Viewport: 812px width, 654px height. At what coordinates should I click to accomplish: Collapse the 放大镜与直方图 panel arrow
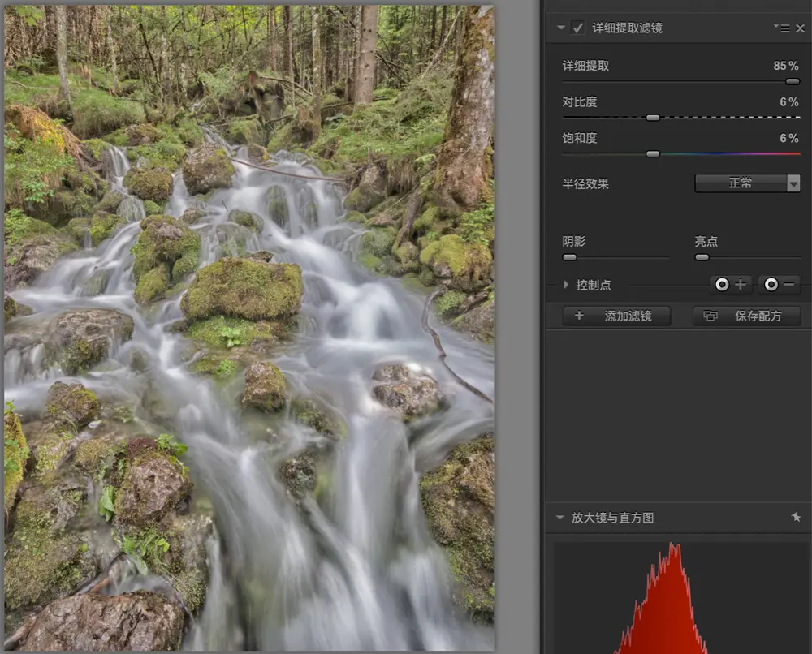559,518
